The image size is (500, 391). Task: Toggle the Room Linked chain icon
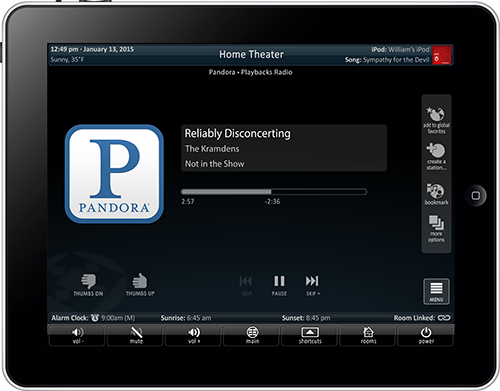tap(444, 318)
